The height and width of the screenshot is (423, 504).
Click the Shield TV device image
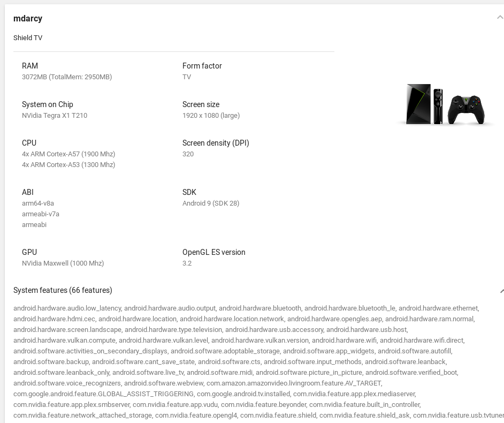[x=445, y=104]
